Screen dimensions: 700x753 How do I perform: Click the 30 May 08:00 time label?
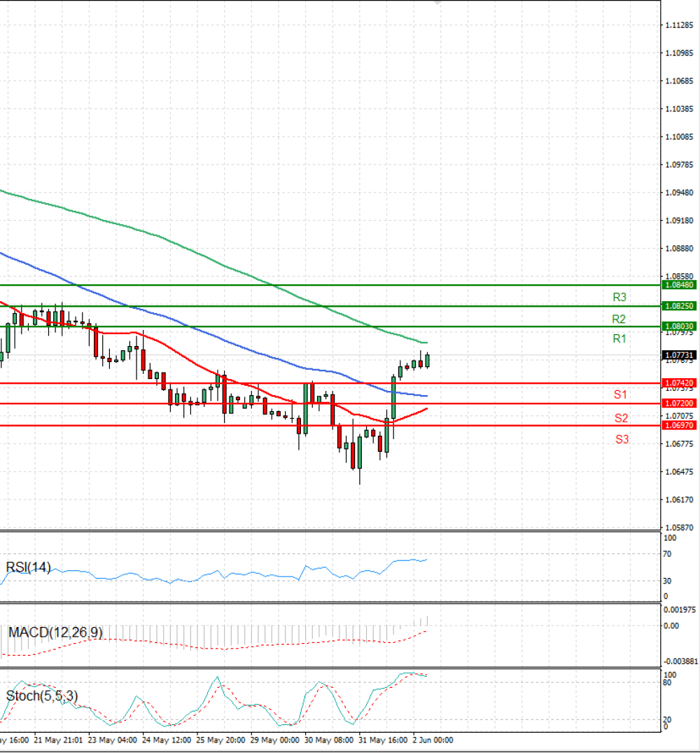point(328,740)
